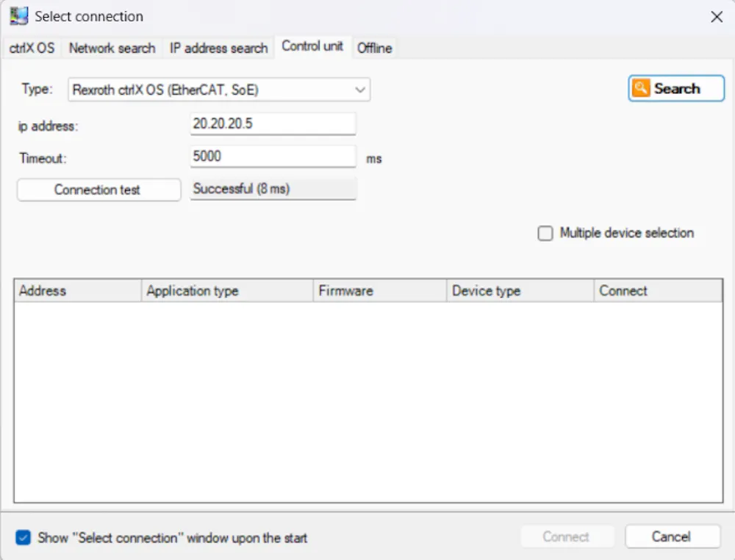The image size is (735, 560).
Task: Click the Connect column header
Action: pos(658,291)
